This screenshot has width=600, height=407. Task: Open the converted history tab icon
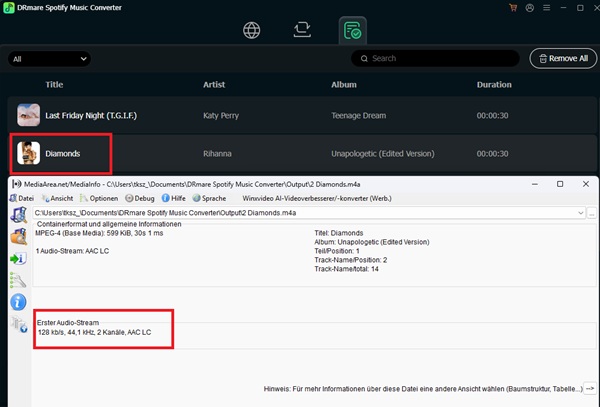coord(352,30)
